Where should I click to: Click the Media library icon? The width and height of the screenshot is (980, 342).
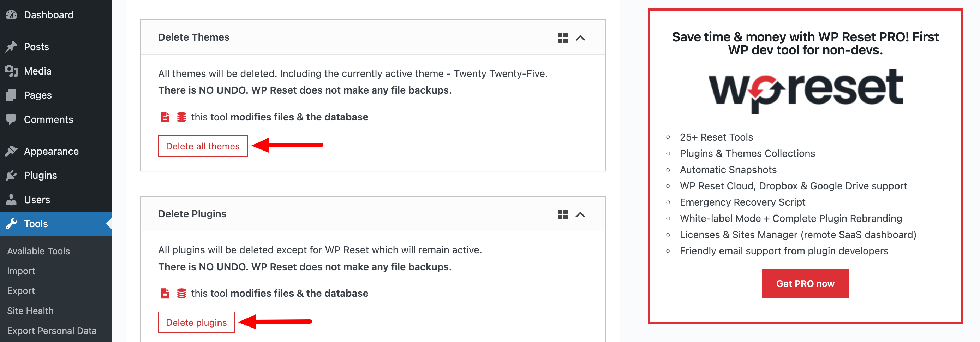tap(11, 71)
